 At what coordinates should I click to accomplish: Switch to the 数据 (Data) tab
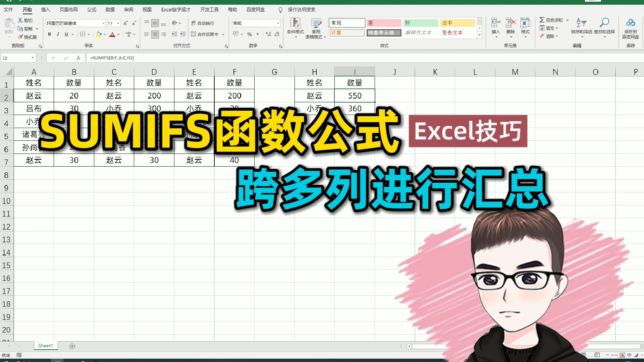click(x=110, y=10)
